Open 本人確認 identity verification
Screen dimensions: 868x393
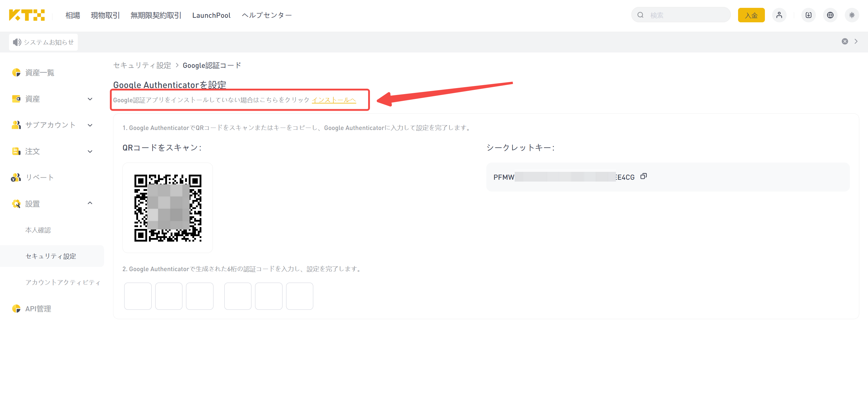click(38, 230)
